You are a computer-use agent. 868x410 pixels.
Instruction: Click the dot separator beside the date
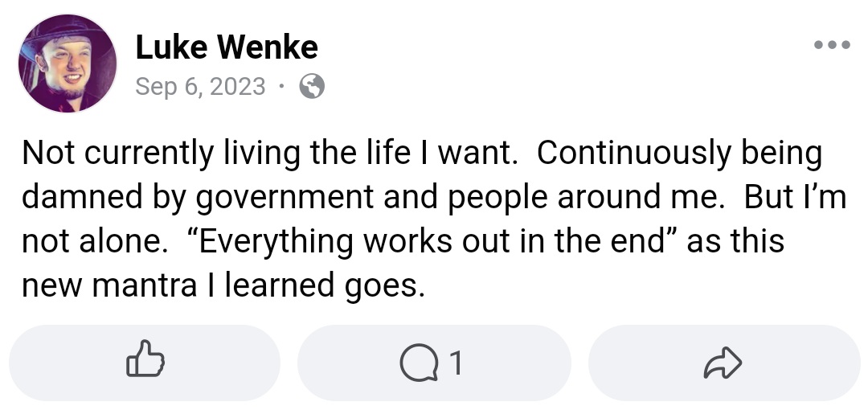click(x=281, y=86)
